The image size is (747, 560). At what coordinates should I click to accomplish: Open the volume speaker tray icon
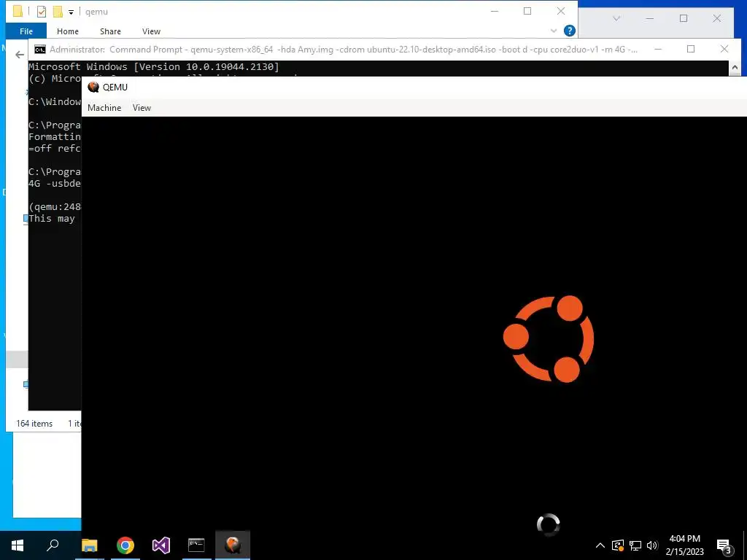[x=652, y=545]
